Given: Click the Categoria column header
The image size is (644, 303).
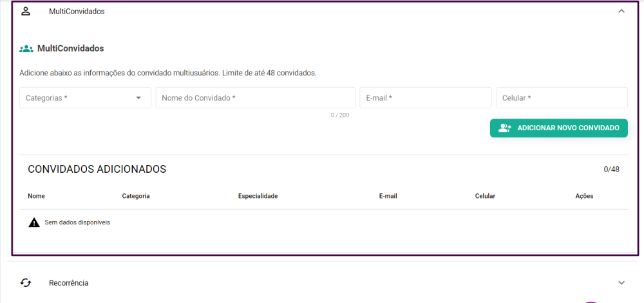Looking at the screenshot, I should pyautogui.click(x=136, y=196).
